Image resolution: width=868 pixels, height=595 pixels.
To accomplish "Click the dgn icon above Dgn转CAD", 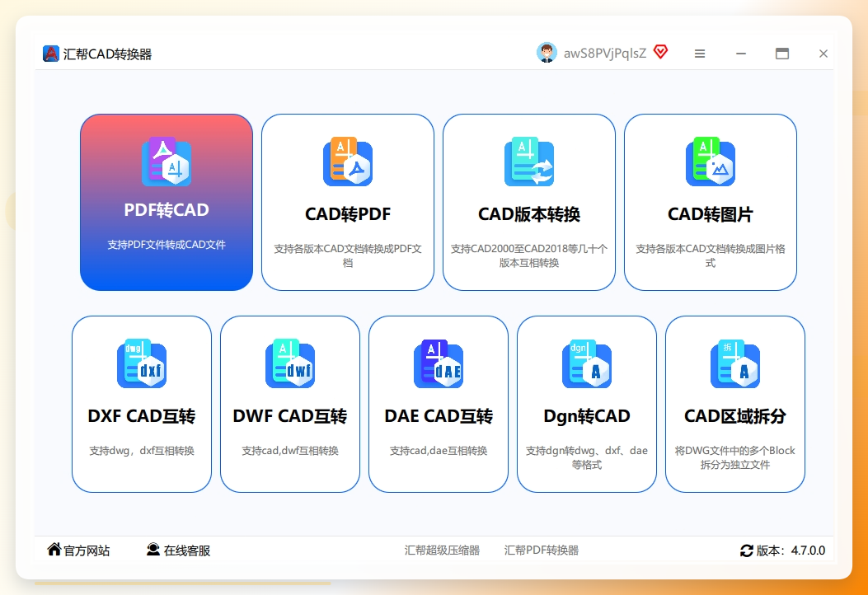I will click(x=587, y=363).
